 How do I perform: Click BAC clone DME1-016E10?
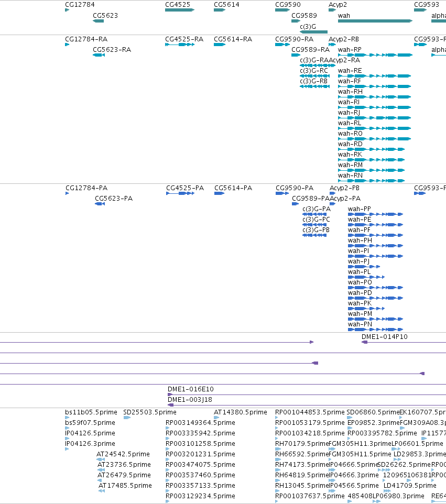coord(190,389)
